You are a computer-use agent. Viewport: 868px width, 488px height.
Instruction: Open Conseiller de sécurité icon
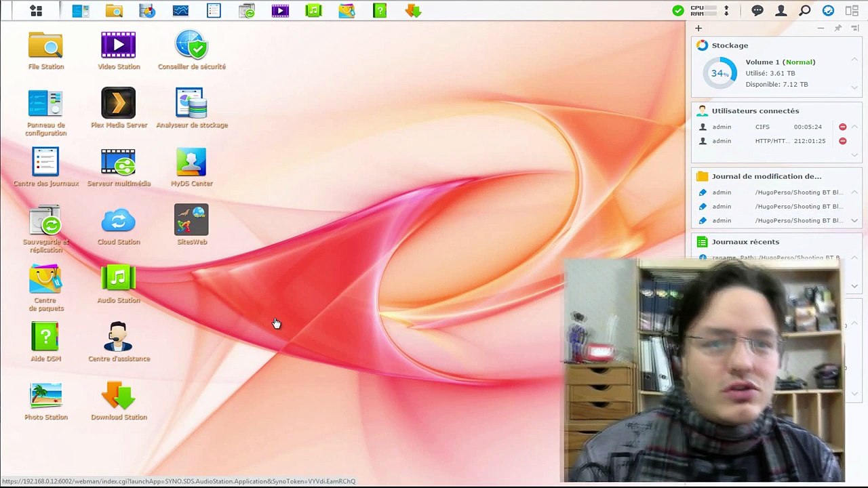click(192, 50)
